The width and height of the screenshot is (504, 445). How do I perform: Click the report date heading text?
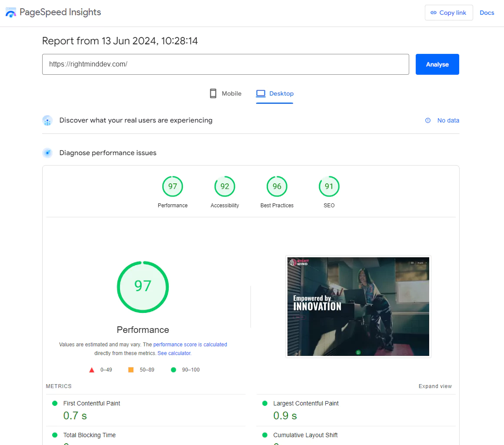pyautogui.click(x=120, y=41)
